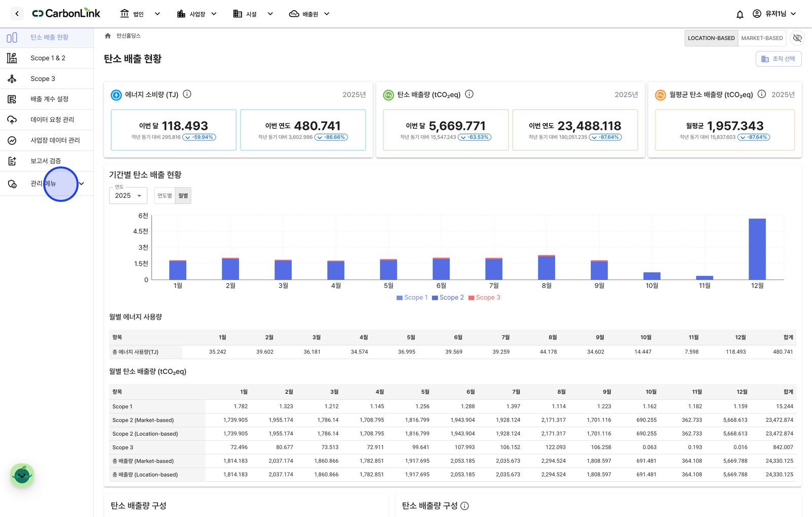This screenshot has height=517, width=812.
Task: Click the 데이터 요청 관리 upload icon
Action: (12, 120)
